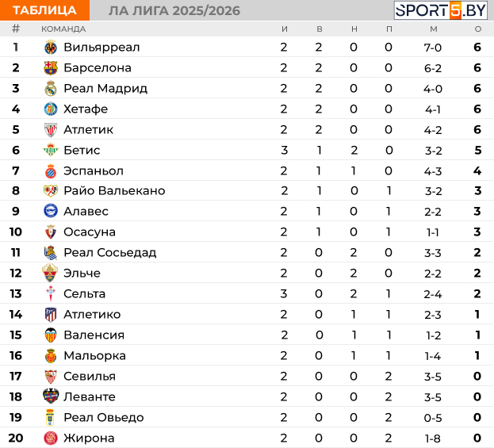
Task: Open the Реал Сосьедад team name
Action: click(x=110, y=252)
